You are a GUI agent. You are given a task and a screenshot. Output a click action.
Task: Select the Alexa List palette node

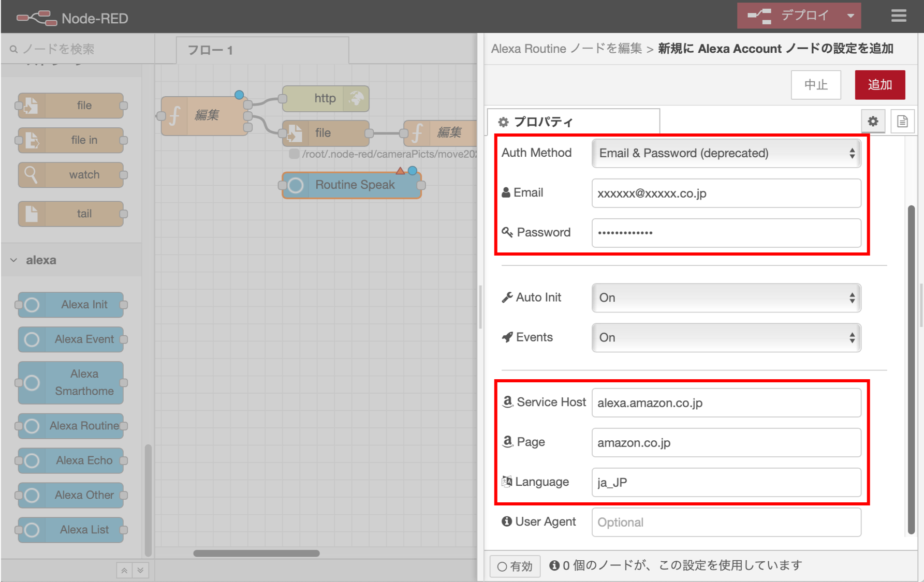(x=71, y=530)
